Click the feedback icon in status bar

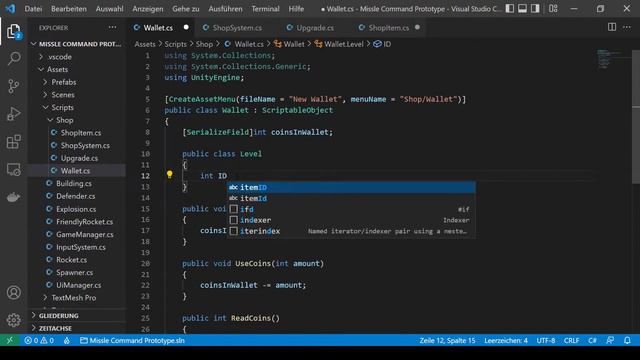[610, 340]
